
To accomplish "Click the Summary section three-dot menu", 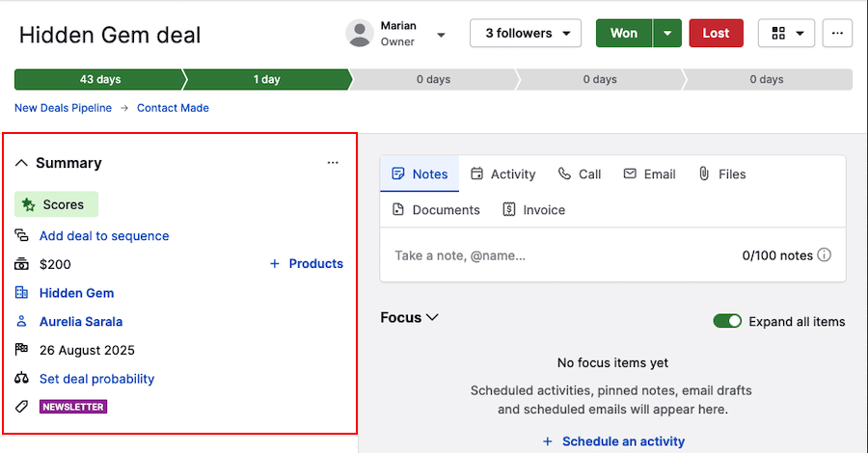I will 333,163.
